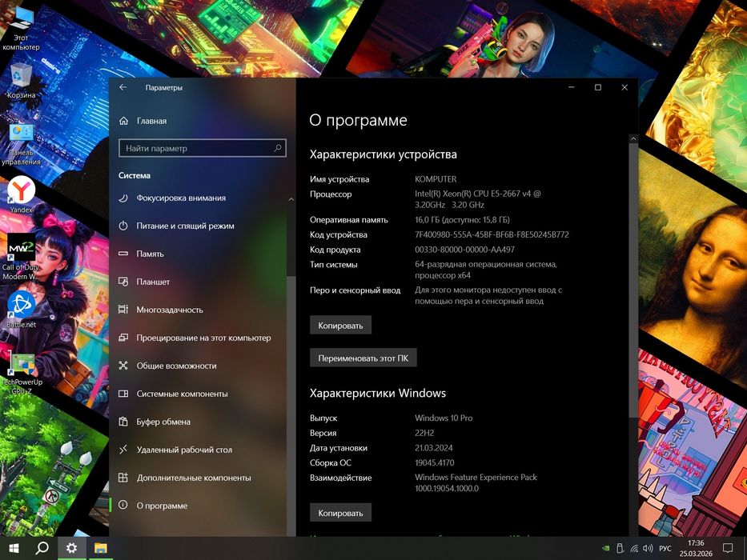Select the Call of Duty Modern Warfare icon
The image size is (747, 560).
[x=21, y=257]
